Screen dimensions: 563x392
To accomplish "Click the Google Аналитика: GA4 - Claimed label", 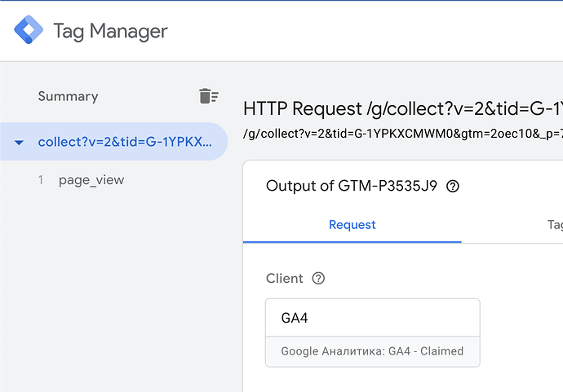I will pos(372,351).
